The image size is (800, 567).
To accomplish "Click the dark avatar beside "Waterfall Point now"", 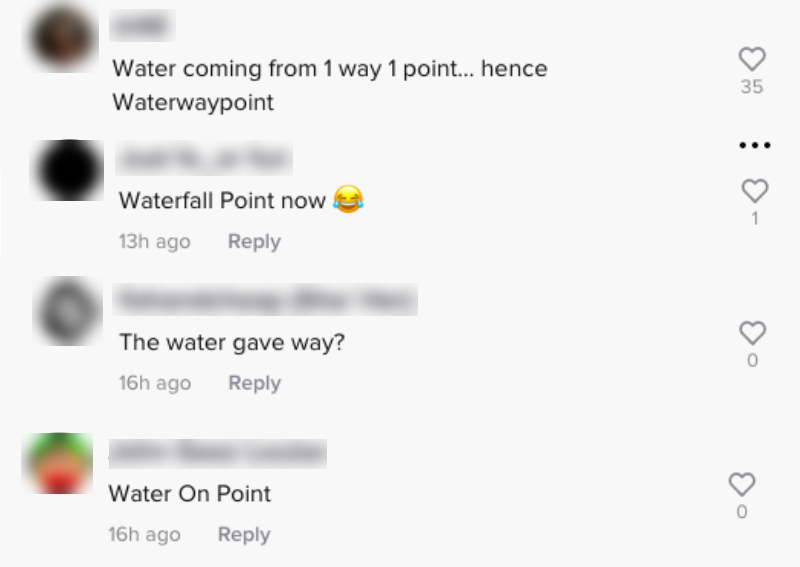I will pos(70,170).
